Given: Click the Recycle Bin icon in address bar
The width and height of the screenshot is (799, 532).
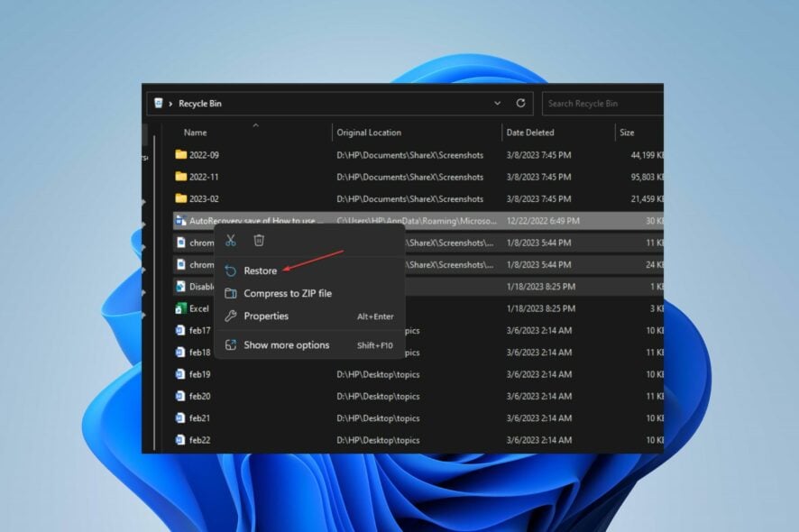Looking at the screenshot, I should click(159, 104).
